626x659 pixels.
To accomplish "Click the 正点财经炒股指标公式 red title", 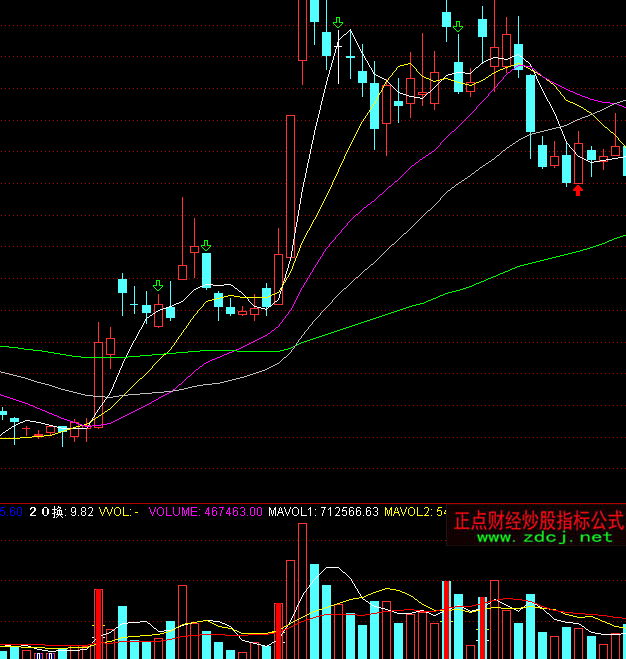I will [x=538, y=521].
